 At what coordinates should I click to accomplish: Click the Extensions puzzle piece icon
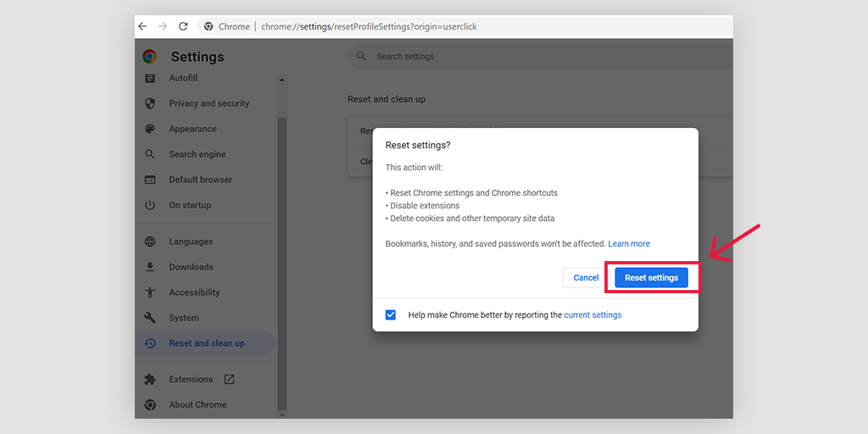click(x=150, y=380)
